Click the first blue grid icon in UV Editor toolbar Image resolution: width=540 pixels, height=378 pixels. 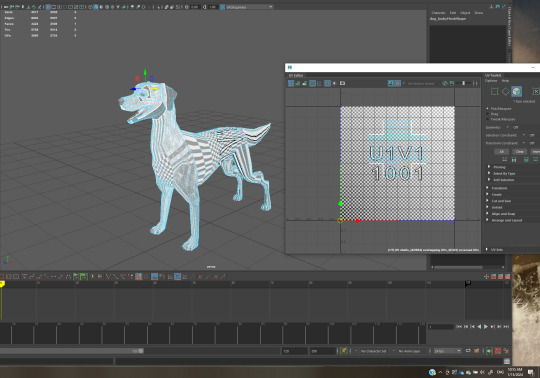coord(291,83)
